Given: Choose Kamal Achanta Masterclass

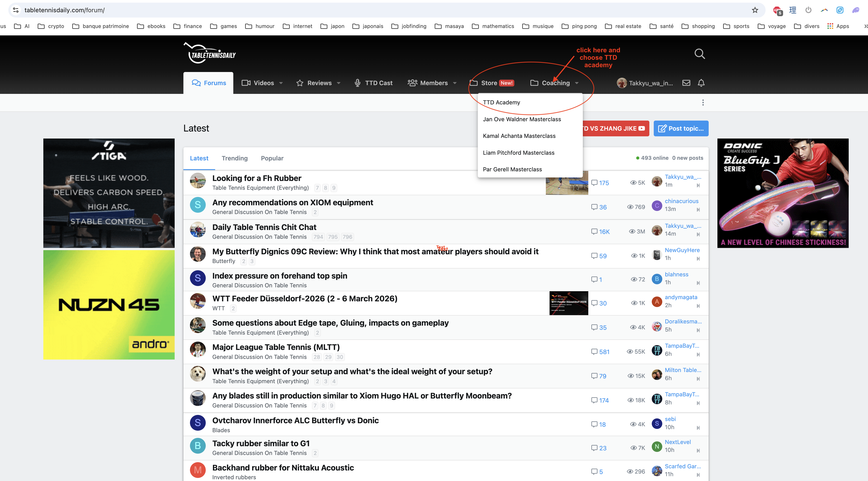Looking at the screenshot, I should pos(530,136).
